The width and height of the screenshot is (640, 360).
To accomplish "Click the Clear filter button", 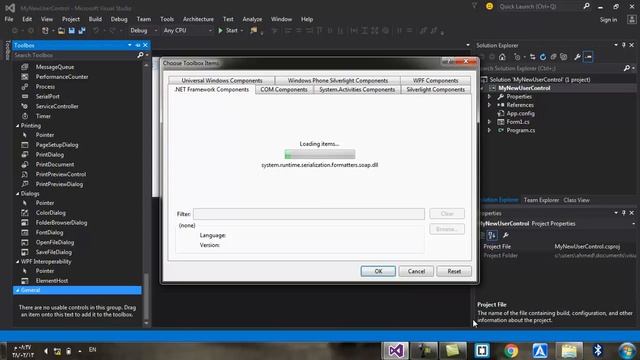I will (x=447, y=214).
